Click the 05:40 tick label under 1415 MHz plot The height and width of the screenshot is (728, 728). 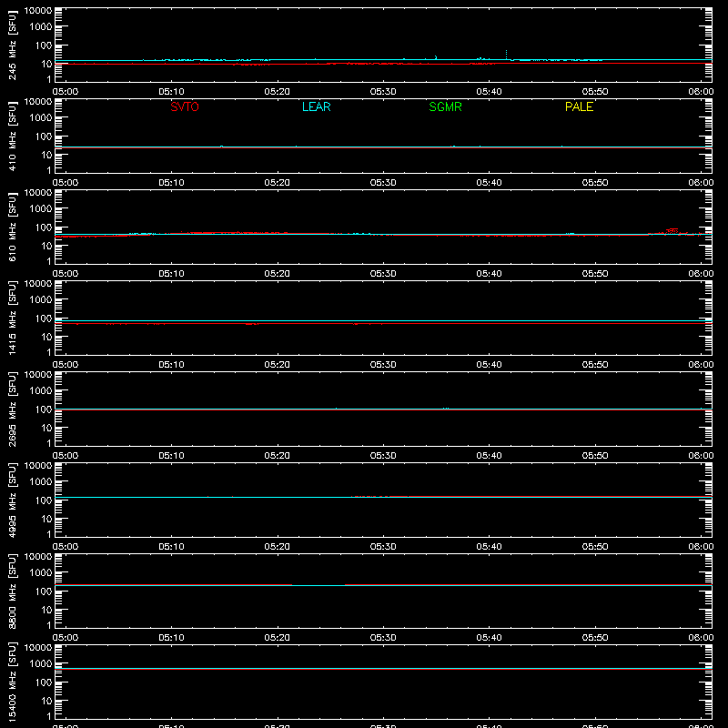pos(489,365)
